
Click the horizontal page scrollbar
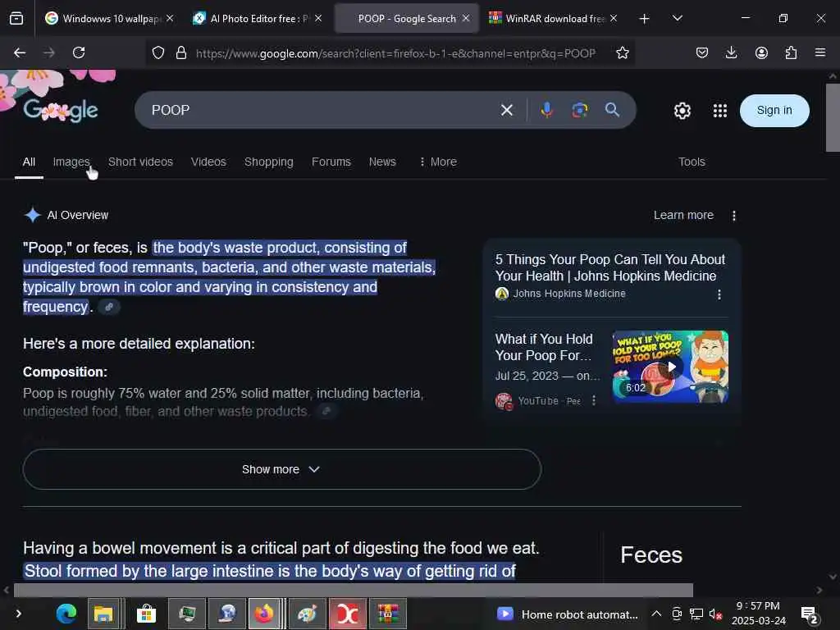point(353,590)
